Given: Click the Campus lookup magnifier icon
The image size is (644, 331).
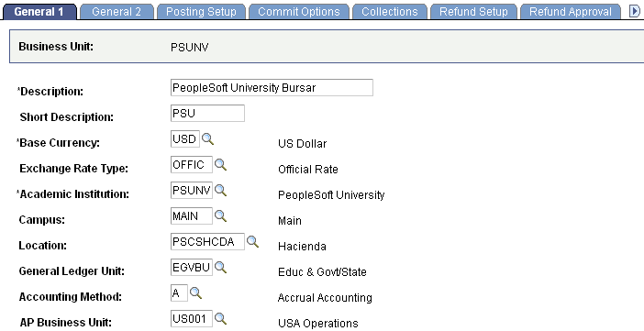Looking at the screenshot, I should click(x=220, y=216).
